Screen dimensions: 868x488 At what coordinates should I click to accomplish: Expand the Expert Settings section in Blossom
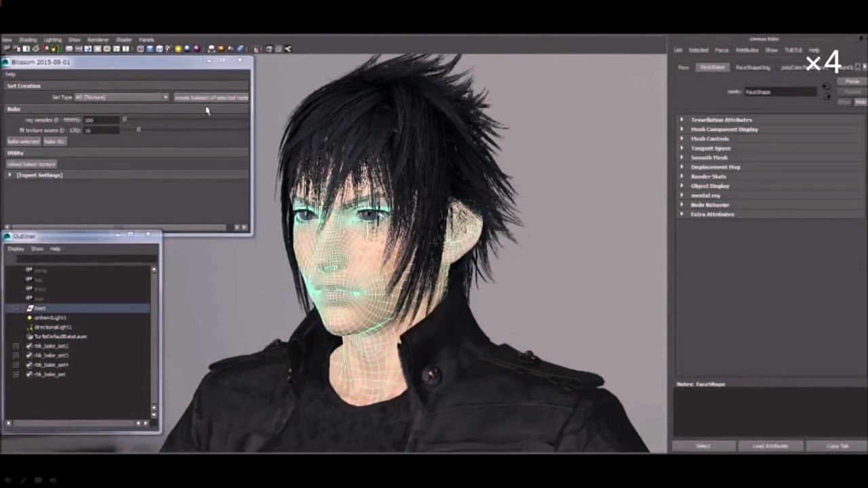coord(10,175)
